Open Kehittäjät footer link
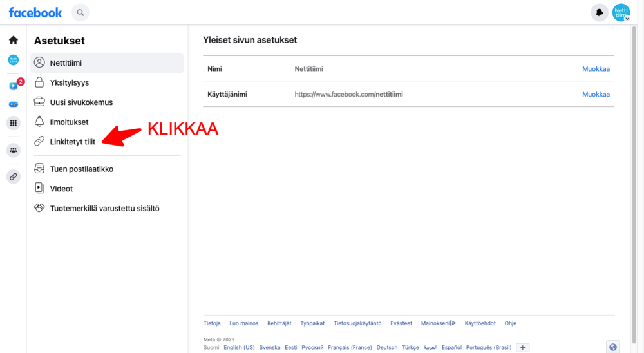Image resolution: width=644 pixels, height=353 pixels. [x=279, y=323]
